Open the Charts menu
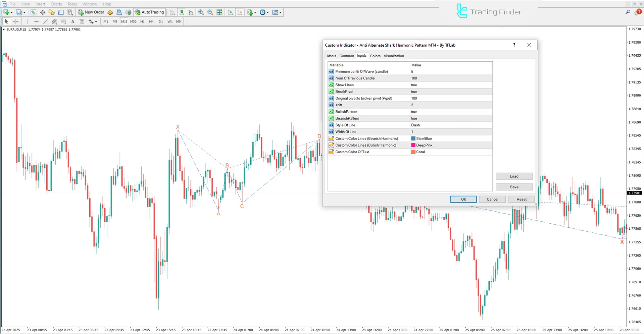Viewport: 644px width, 334px height. click(56, 4)
